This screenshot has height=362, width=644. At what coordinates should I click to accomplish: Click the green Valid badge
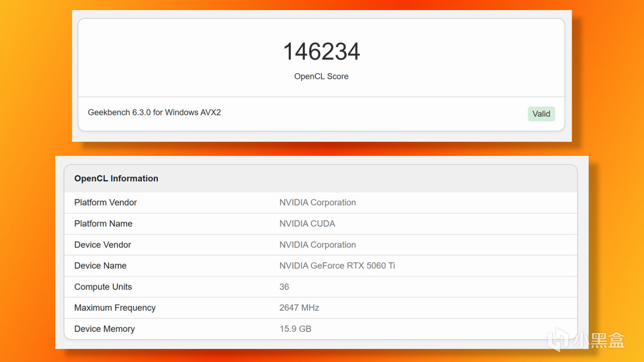pos(541,114)
